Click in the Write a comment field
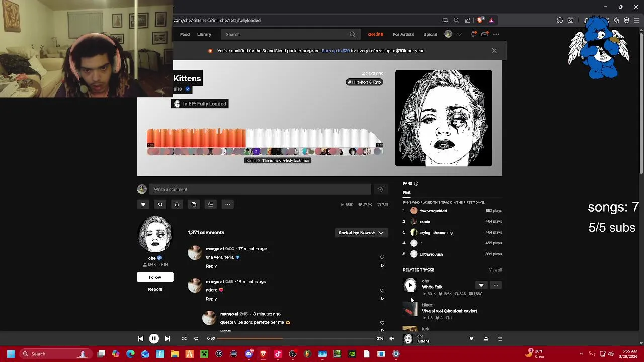 (260, 189)
